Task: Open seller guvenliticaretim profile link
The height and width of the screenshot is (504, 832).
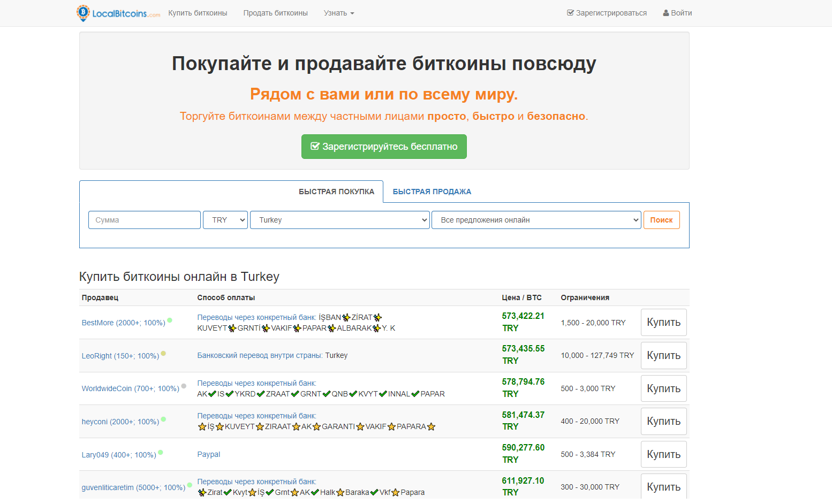Action: [x=133, y=487]
